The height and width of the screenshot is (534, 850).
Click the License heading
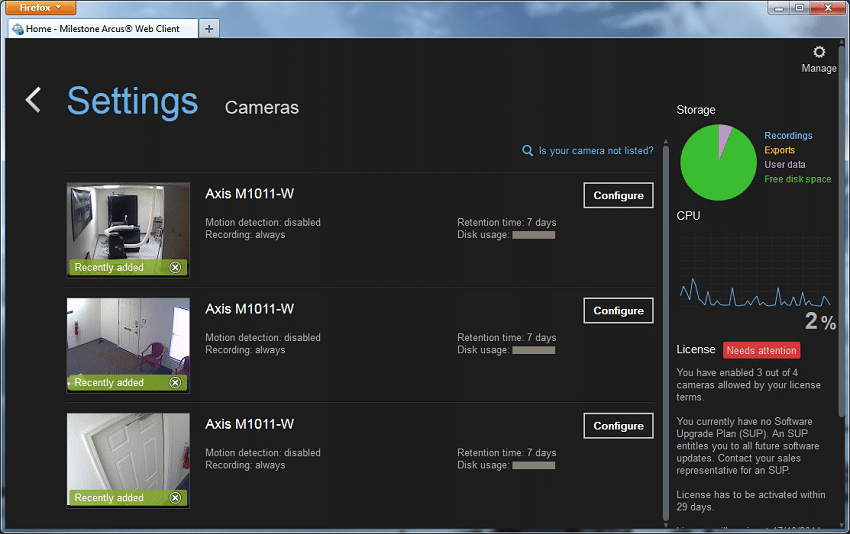(696, 350)
